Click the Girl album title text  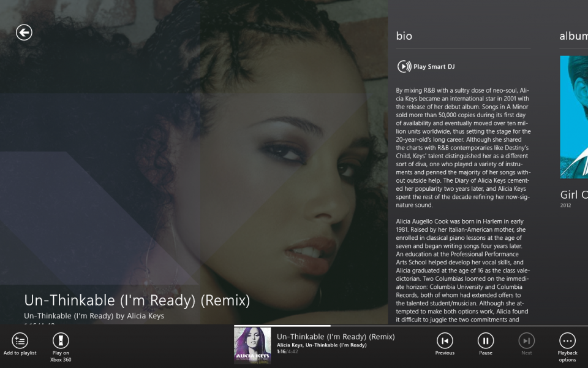point(574,194)
